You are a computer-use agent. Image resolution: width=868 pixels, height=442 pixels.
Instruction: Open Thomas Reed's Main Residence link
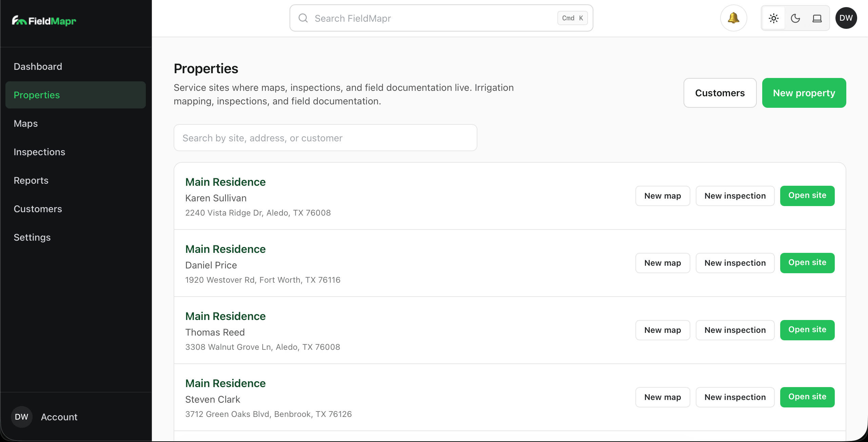(225, 316)
